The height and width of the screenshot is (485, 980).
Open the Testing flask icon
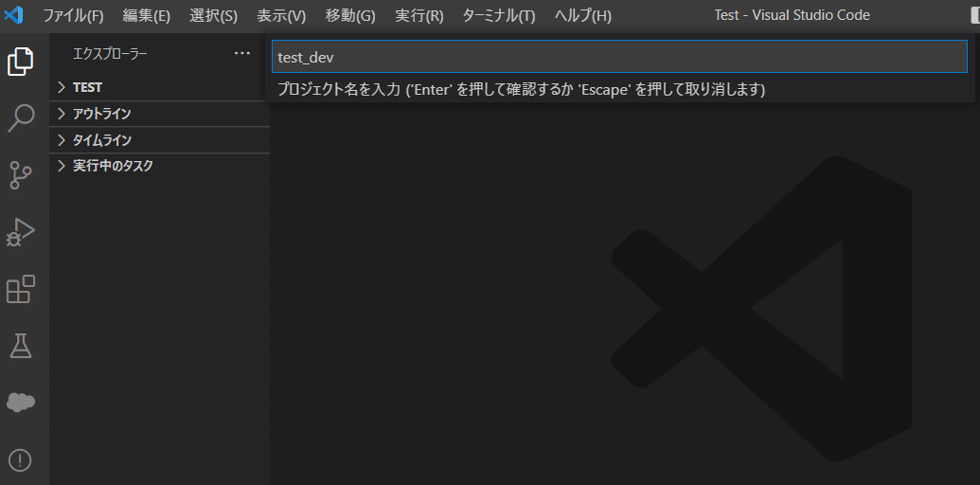tap(21, 345)
